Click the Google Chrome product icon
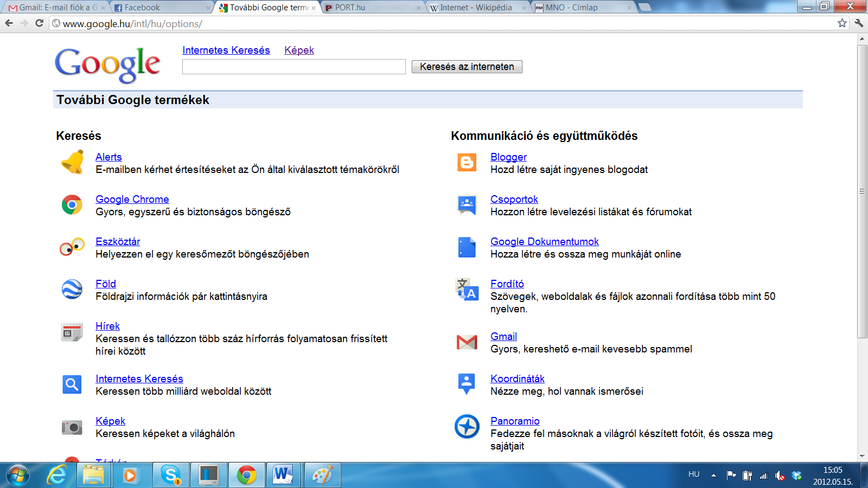The height and width of the screenshot is (488, 868). coord(72,204)
